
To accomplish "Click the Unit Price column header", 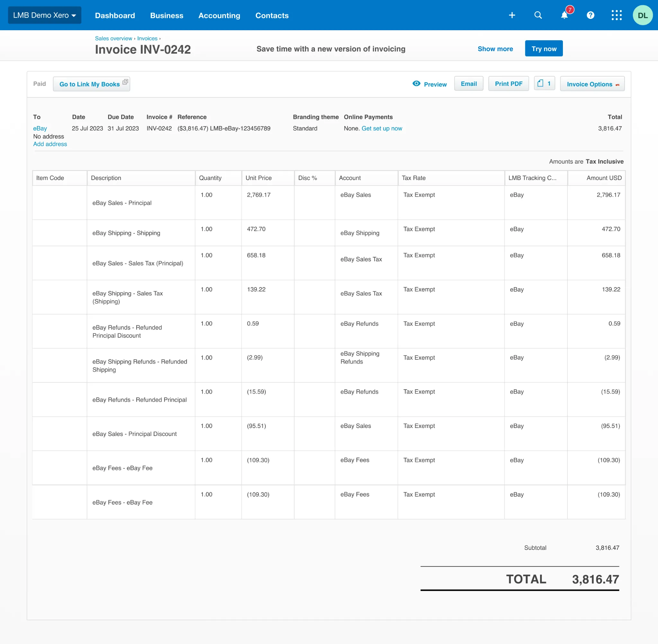I will coord(268,178).
